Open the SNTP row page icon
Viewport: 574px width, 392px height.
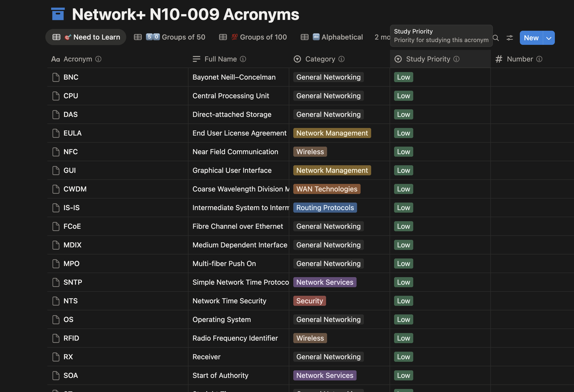click(56, 282)
